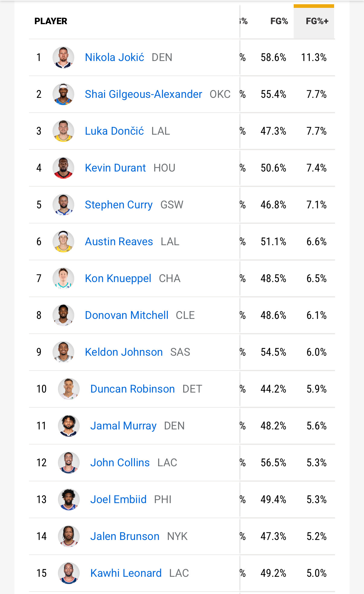Viewport: 364px width, 594px height.
Task: Open Keldon Johnson's profile link
Action: (124, 352)
